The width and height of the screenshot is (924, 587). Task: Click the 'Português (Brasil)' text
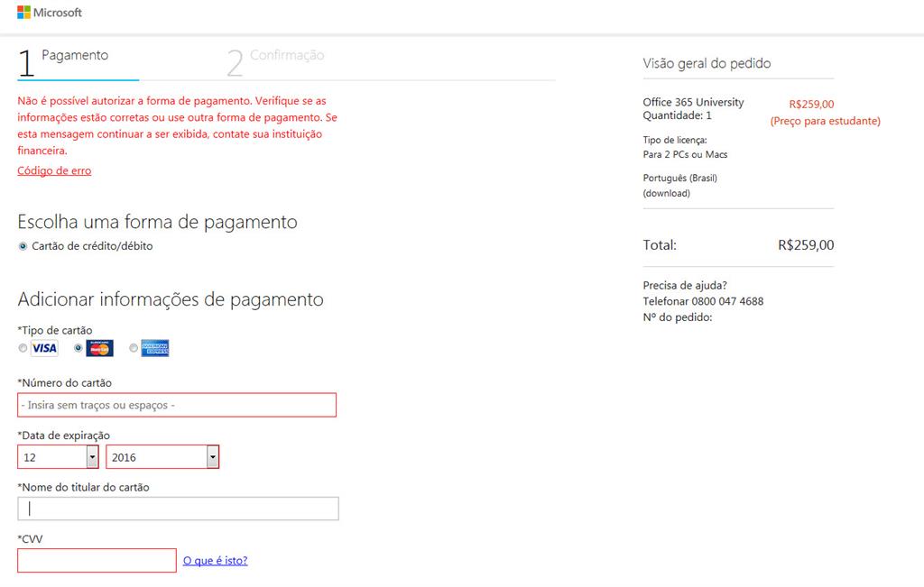tap(680, 178)
